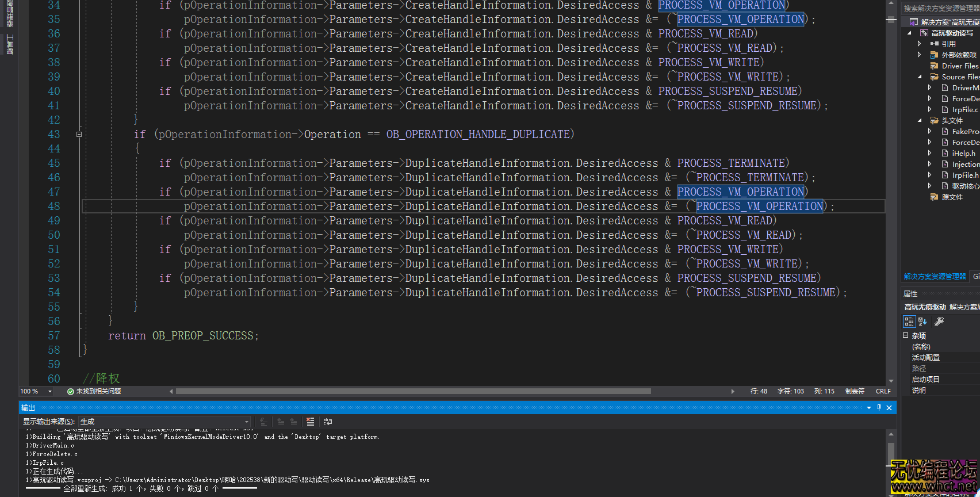The height and width of the screenshot is (497, 980).
Task: Click the Categorized view icon in Properties
Action: click(909, 322)
